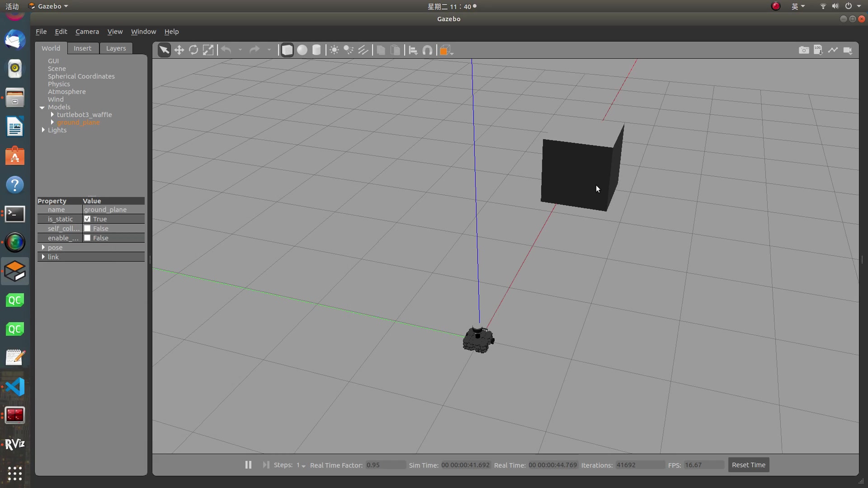Expand the turtlebot3_waffle model tree
Image resolution: width=868 pixels, height=488 pixels.
(52, 115)
